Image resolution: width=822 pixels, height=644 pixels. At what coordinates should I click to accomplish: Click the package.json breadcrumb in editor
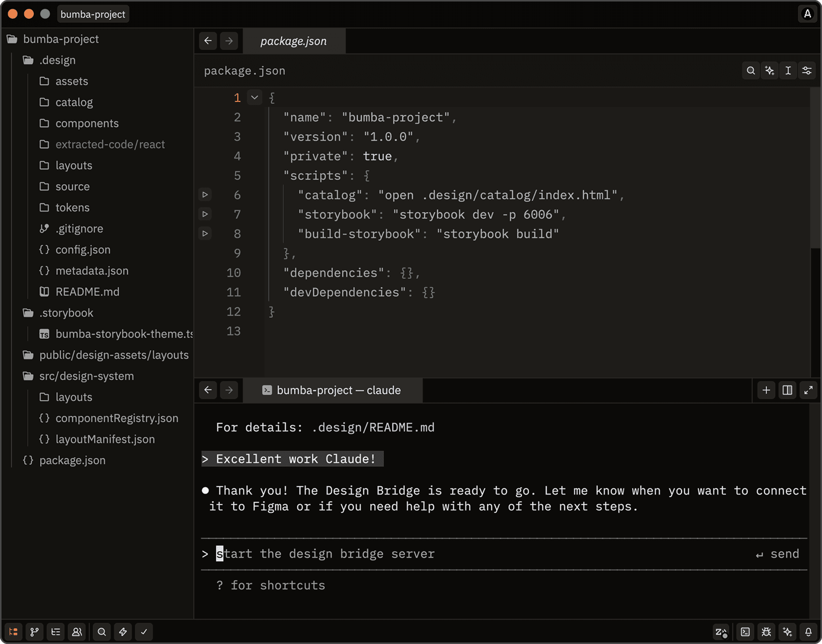point(244,71)
